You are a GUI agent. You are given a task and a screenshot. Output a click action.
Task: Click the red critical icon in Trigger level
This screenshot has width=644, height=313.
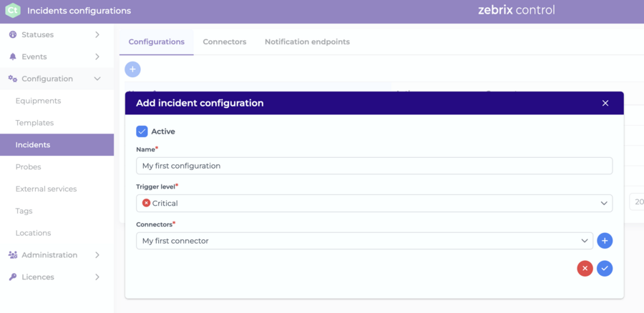point(146,203)
